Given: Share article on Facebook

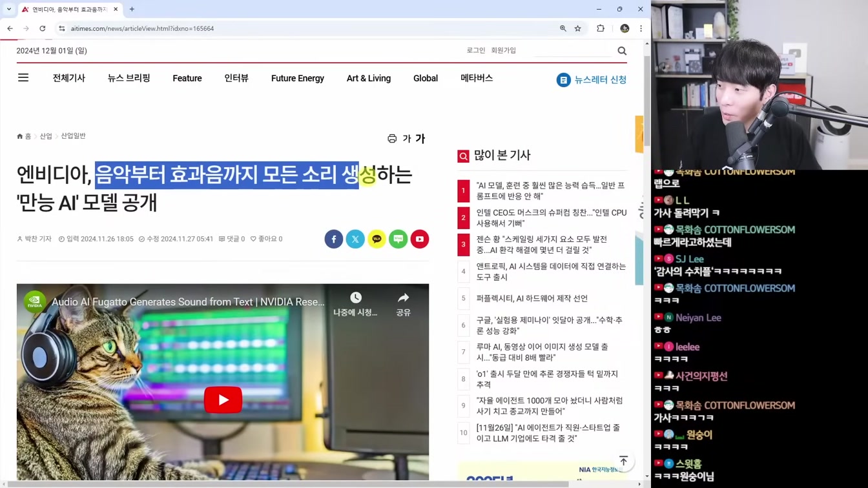Looking at the screenshot, I should (x=334, y=239).
